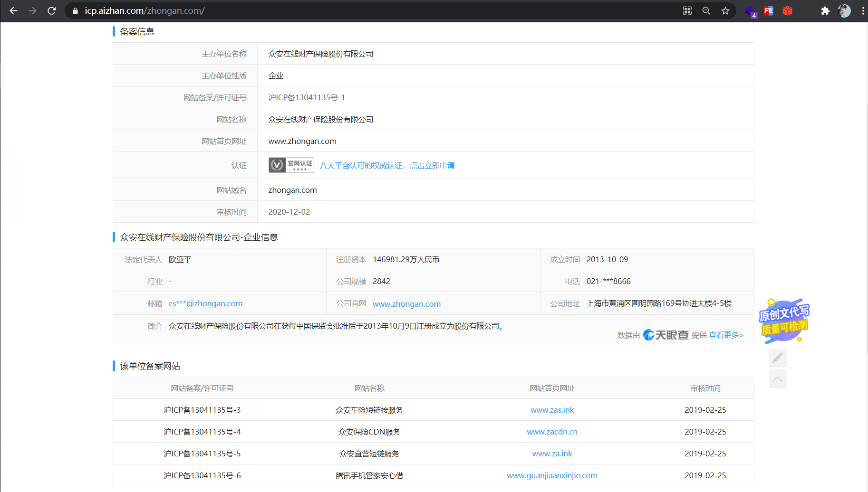
Task: Open the www.guanjiaanxinjie.com link
Action: 552,475
